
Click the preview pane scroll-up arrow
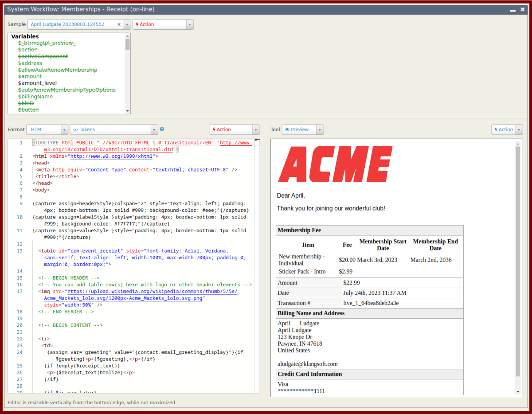pyautogui.click(x=517, y=144)
